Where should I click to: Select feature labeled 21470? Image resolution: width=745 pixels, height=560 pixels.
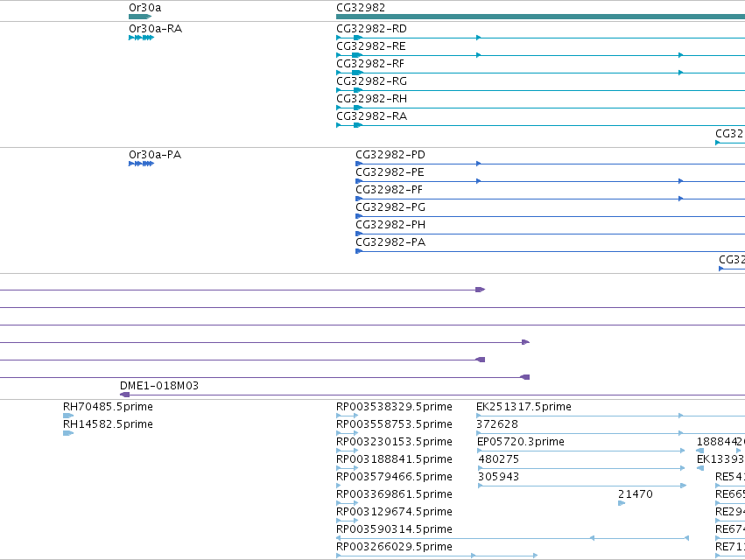pyautogui.click(x=636, y=494)
